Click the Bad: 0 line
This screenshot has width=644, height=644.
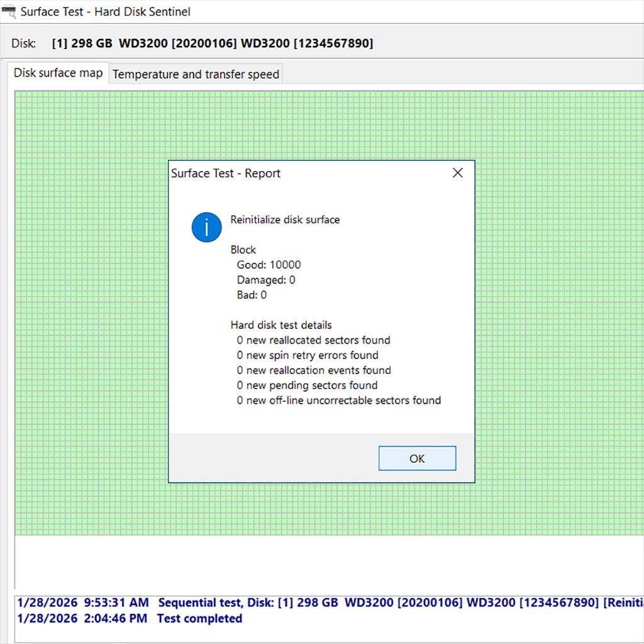[252, 295]
